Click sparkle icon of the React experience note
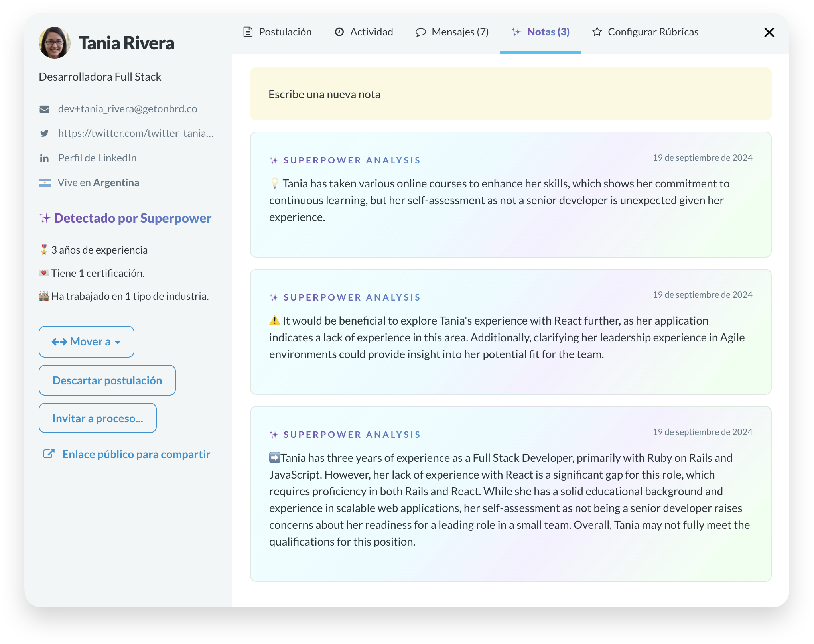The image size is (814, 644). coord(274,297)
